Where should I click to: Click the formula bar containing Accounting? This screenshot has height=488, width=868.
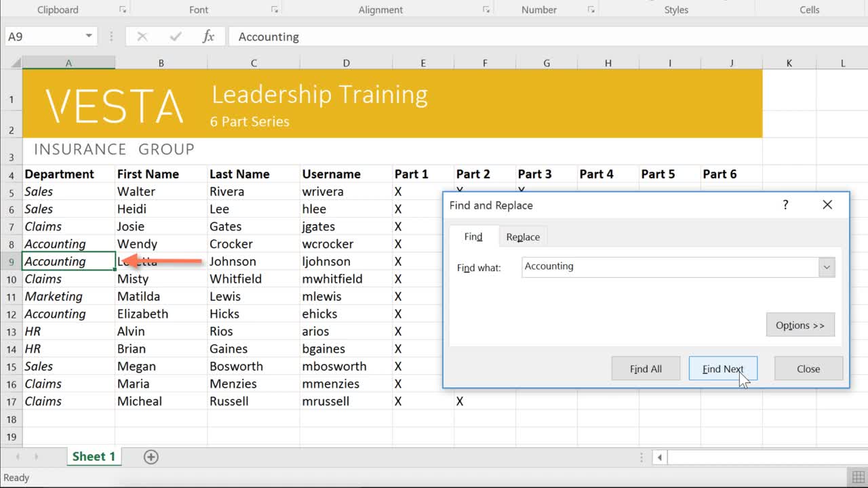coord(548,37)
